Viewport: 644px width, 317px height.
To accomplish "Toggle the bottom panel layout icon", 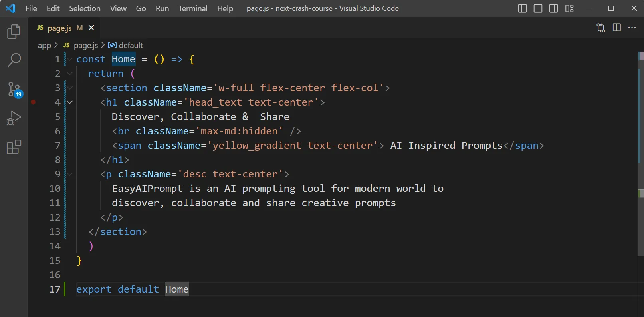I will point(538,8).
